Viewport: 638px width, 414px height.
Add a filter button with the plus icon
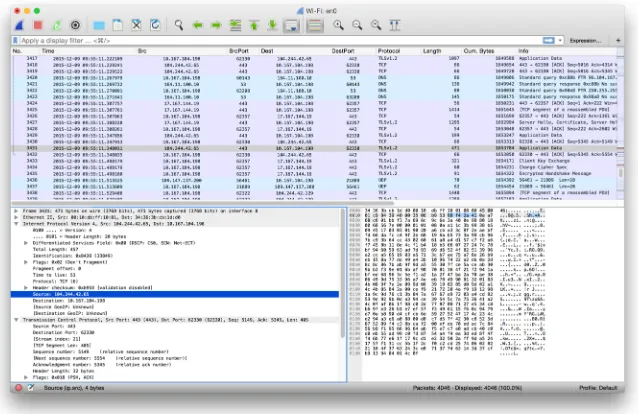618,40
